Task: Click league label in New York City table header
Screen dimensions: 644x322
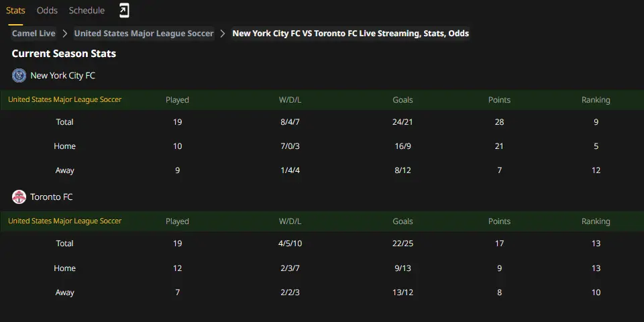Action: click(65, 100)
